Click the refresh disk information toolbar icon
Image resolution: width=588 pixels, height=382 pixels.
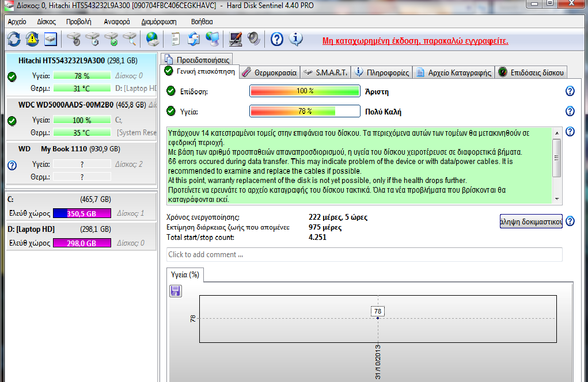coord(14,39)
